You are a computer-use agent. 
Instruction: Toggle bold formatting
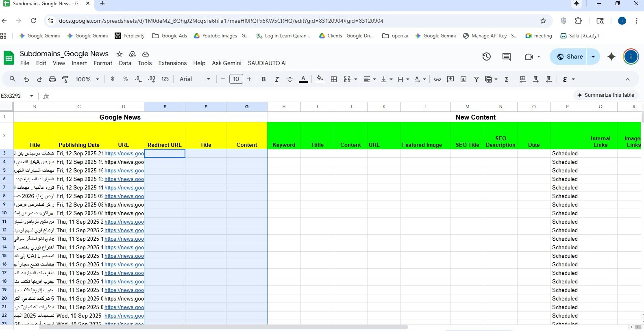(263, 79)
